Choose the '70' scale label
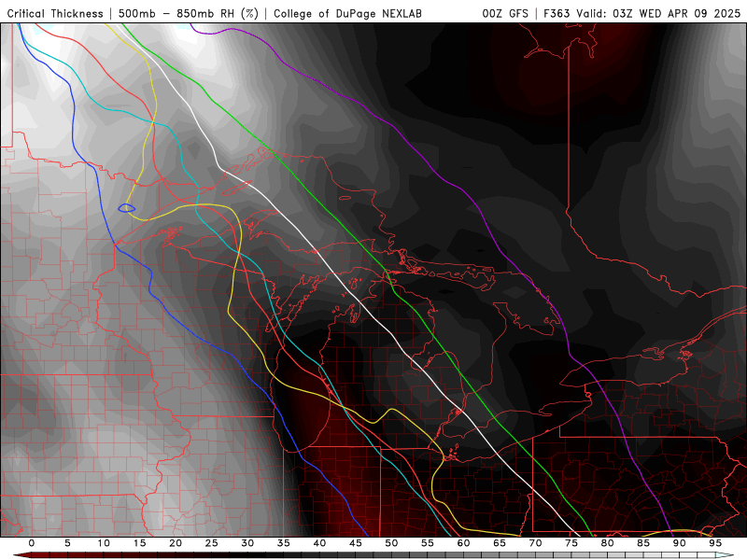Image resolution: width=747 pixels, height=560 pixels. coord(535,543)
